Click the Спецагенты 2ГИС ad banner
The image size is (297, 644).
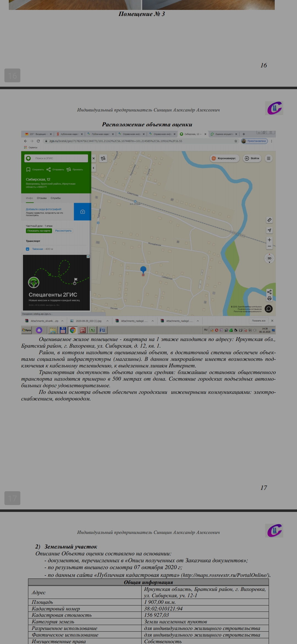click(56, 283)
